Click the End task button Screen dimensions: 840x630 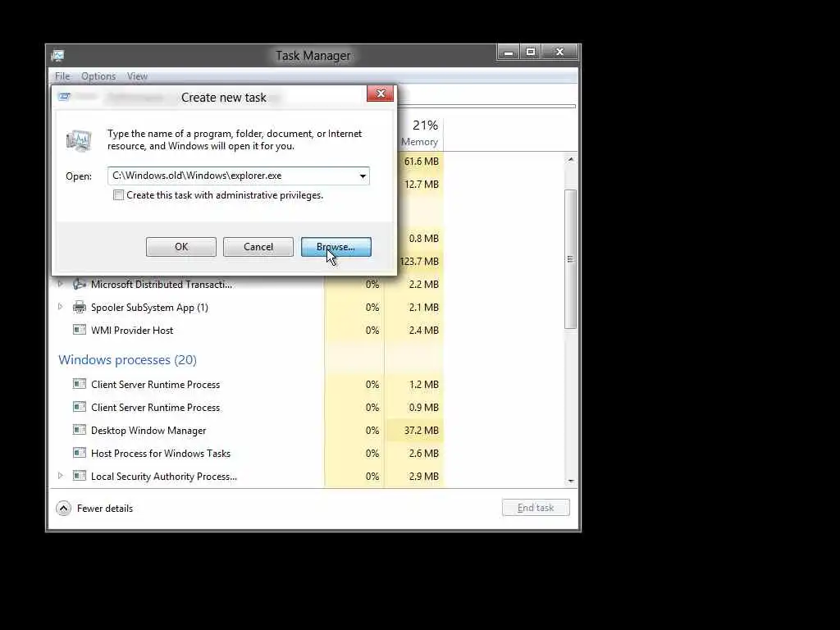(536, 507)
